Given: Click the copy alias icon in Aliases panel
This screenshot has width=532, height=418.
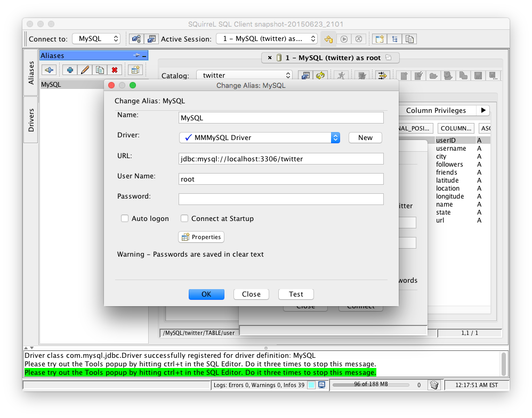Looking at the screenshot, I should tap(99, 70).
